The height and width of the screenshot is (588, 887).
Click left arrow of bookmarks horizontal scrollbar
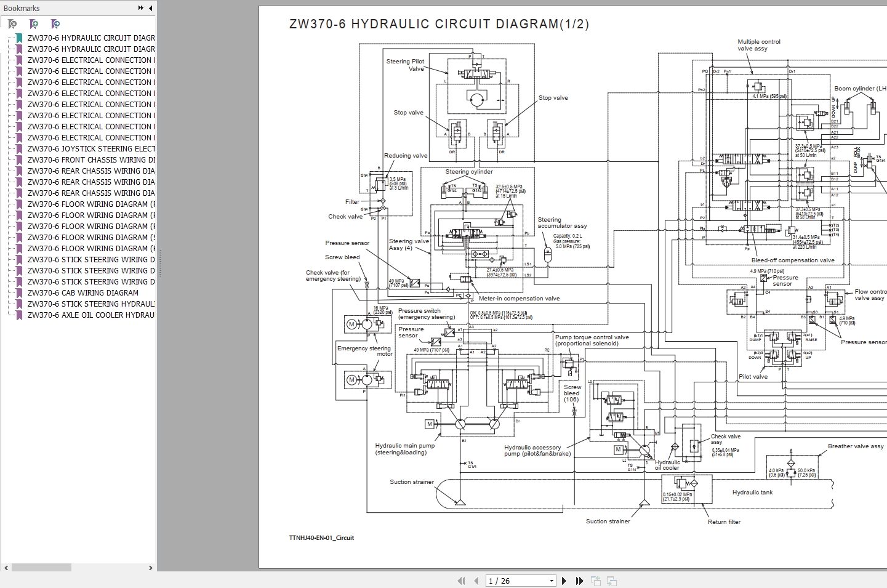point(6,568)
